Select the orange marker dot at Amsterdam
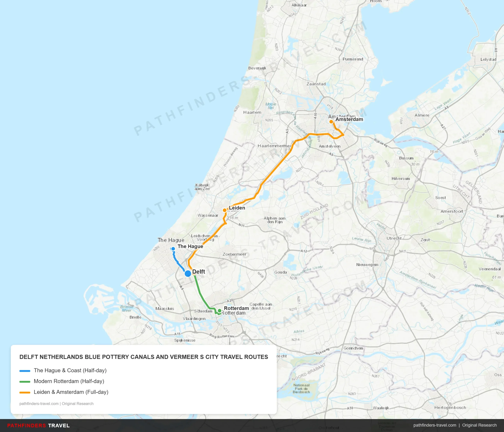504x432 pixels. tap(331, 122)
